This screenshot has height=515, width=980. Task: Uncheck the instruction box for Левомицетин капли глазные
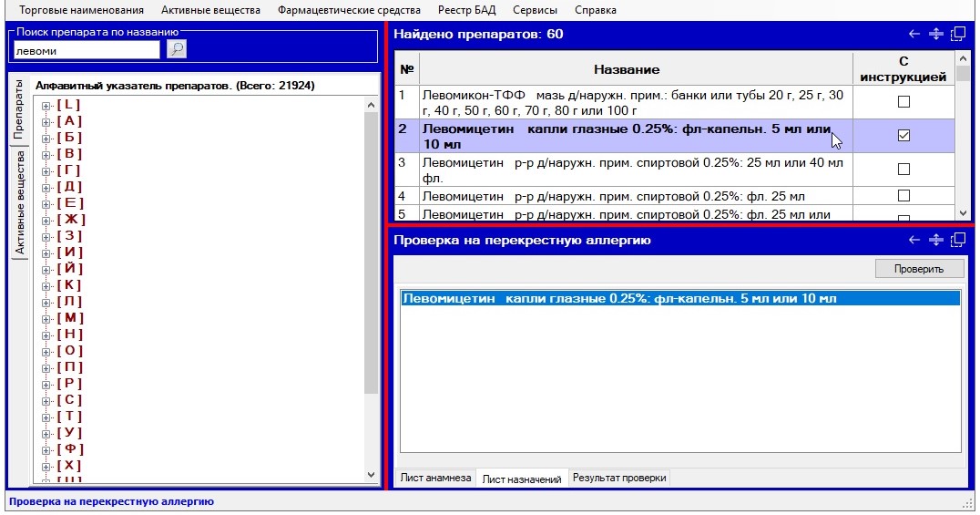tap(903, 135)
